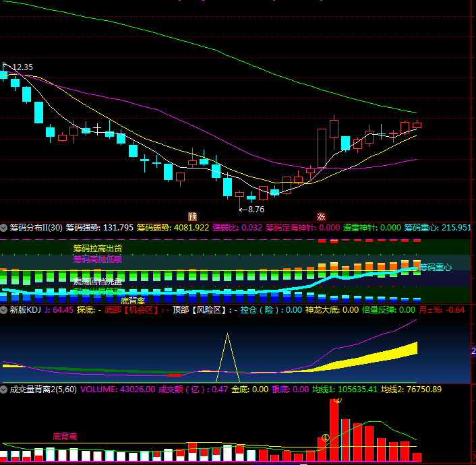Click the orange 预 marker icon
Screen dimensions: 476x465
point(192,216)
